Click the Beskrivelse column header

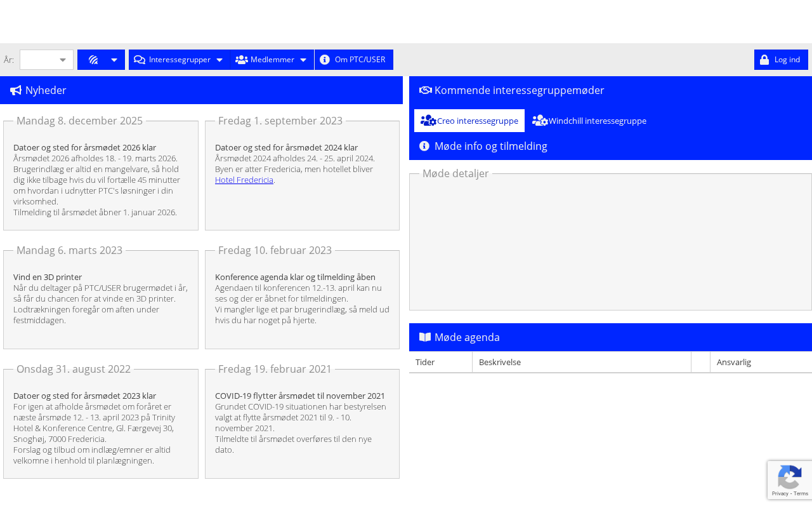[x=582, y=362]
